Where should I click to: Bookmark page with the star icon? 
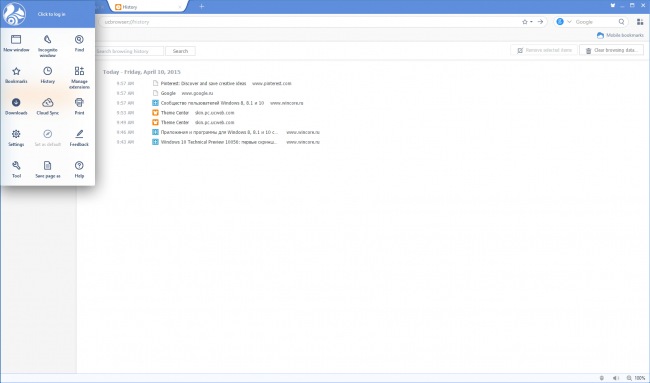tap(525, 22)
